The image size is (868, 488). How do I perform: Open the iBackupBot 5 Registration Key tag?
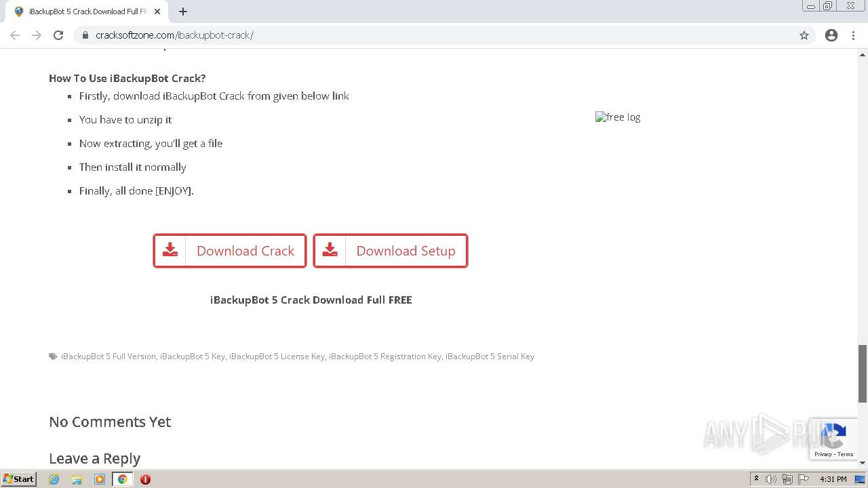coord(385,357)
